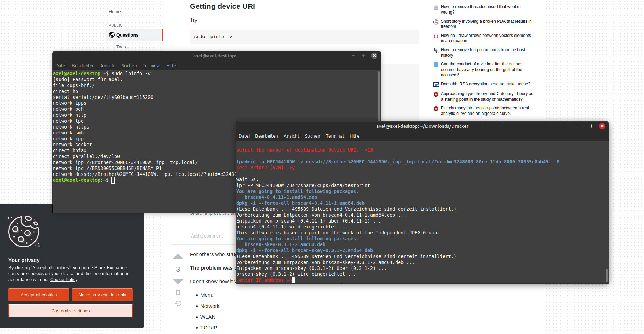Image resolution: width=644 pixels, height=334 pixels.
Task: Click icon beside intersection points question
Action: pos(436,109)
